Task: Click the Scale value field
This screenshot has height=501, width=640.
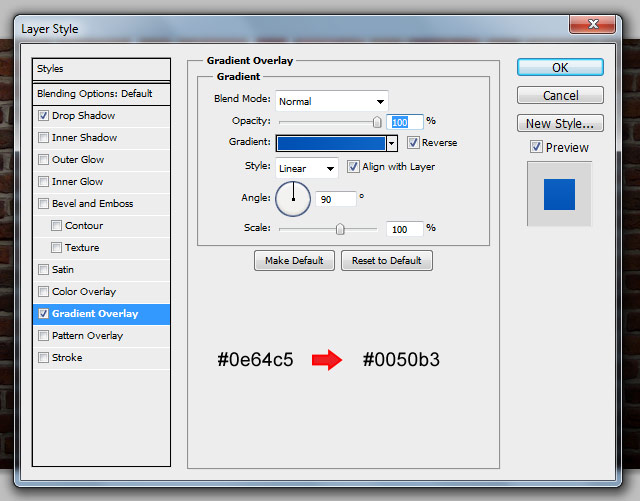Action: [404, 229]
